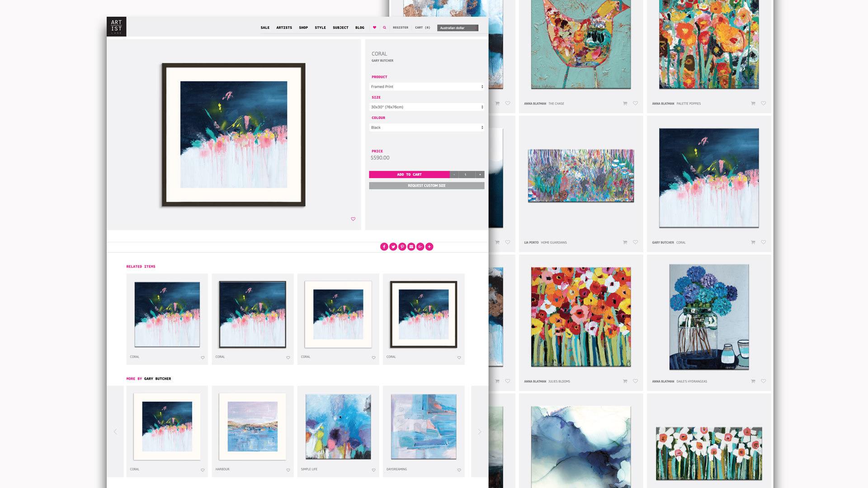Share by email envelope icon
The height and width of the screenshot is (488, 868).
pyautogui.click(x=411, y=247)
